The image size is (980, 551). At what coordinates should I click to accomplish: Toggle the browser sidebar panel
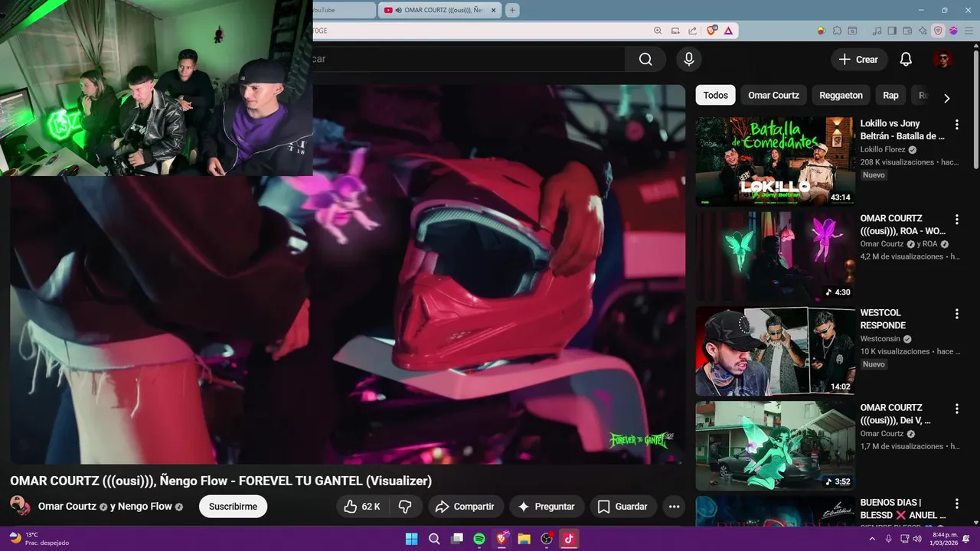pyautogui.click(x=892, y=31)
